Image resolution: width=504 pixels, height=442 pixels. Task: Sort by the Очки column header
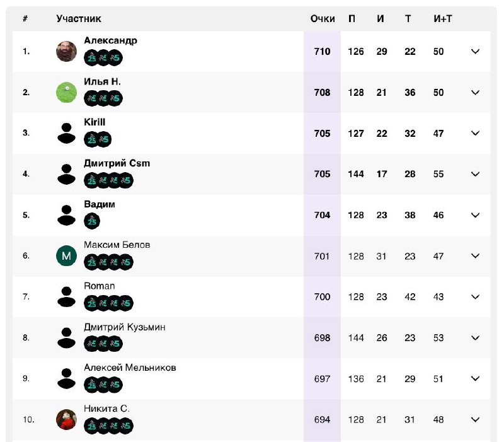point(323,19)
